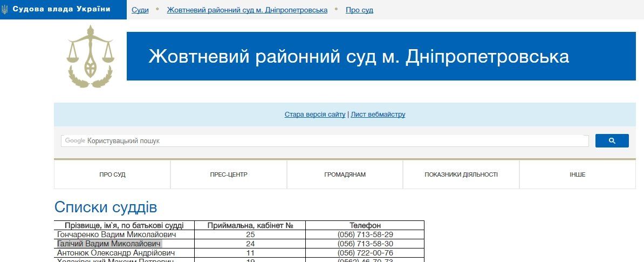Click cabinet number 24 cell

click(250, 244)
